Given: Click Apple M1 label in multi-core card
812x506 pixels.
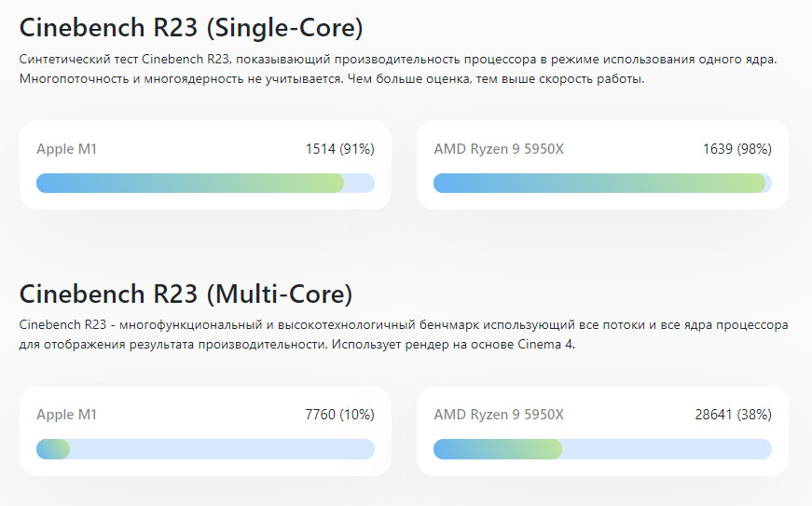Looking at the screenshot, I should coord(67,415).
